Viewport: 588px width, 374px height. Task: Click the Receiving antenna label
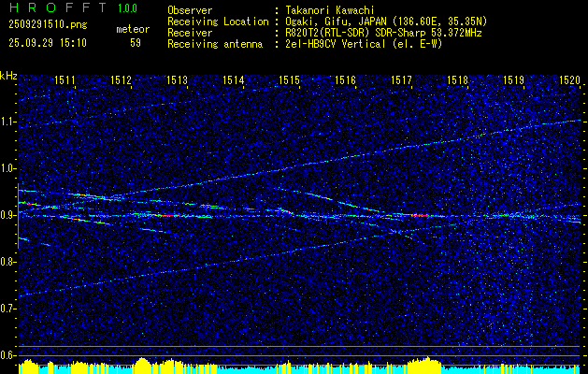pos(215,44)
